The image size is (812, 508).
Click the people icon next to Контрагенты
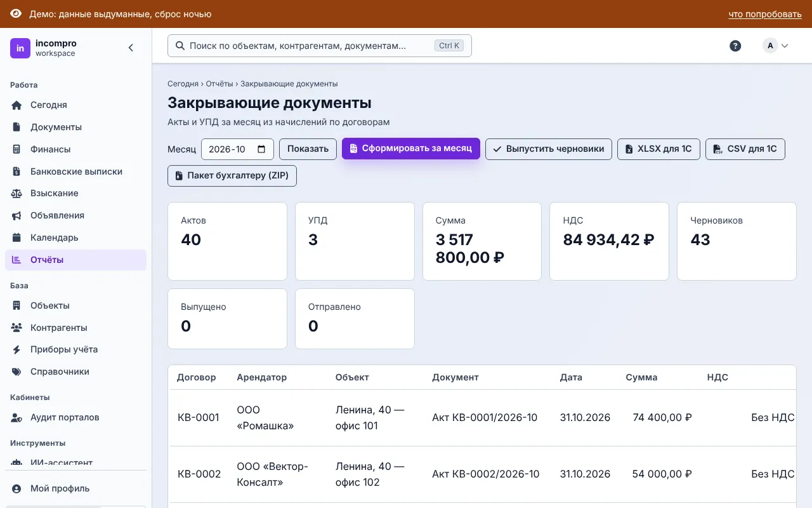coord(17,328)
